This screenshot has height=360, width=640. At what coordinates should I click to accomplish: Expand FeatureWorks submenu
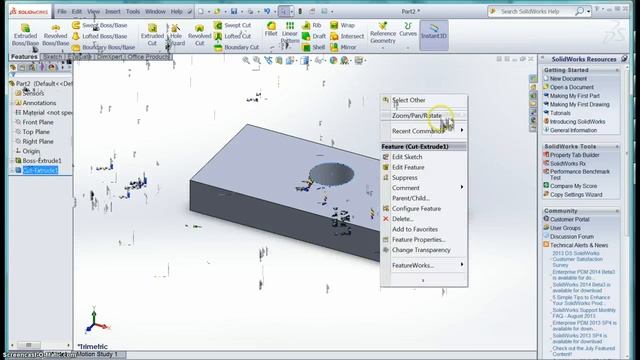click(424, 265)
